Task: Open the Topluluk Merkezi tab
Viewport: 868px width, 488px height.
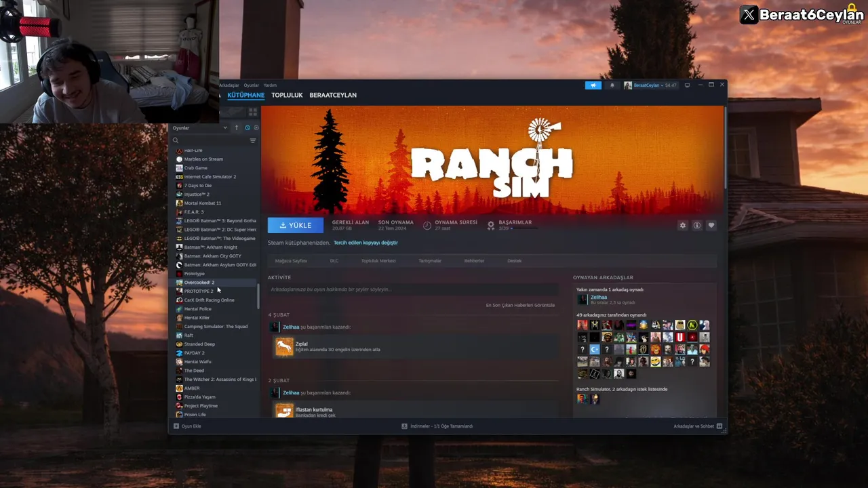Action: 378,261
